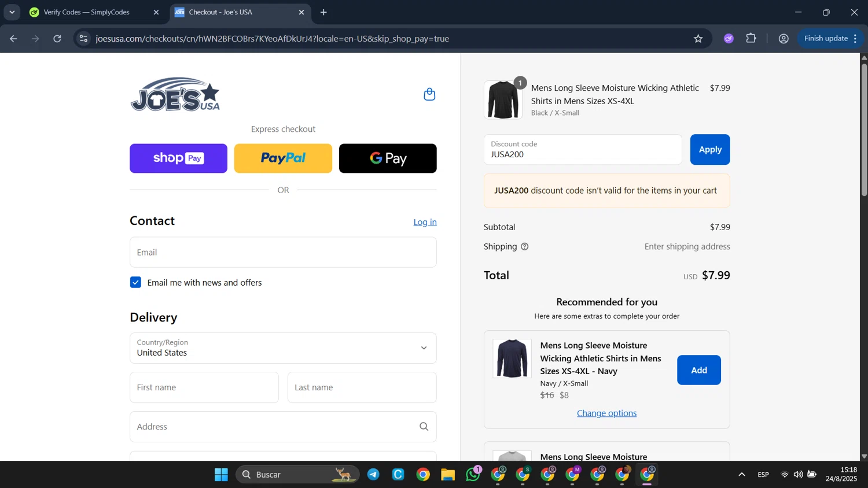Go back to the previous page
868x488 pixels.
click(13, 39)
